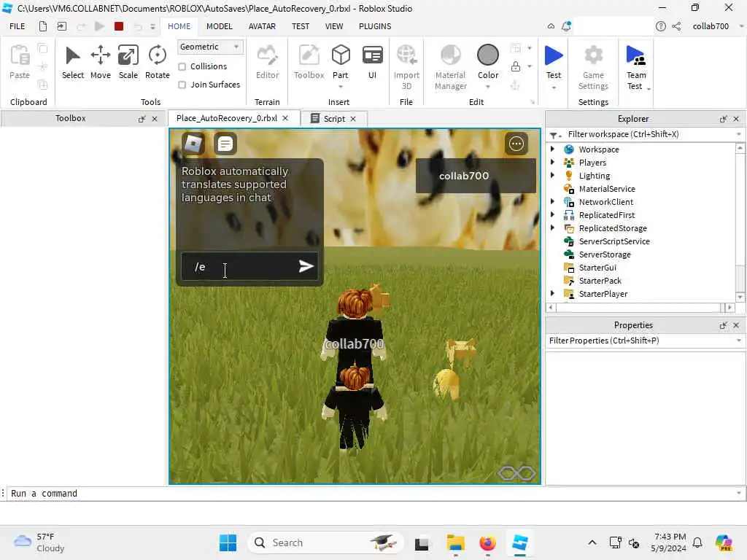Click the lock tool icon in Edit group

(x=516, y=66)
